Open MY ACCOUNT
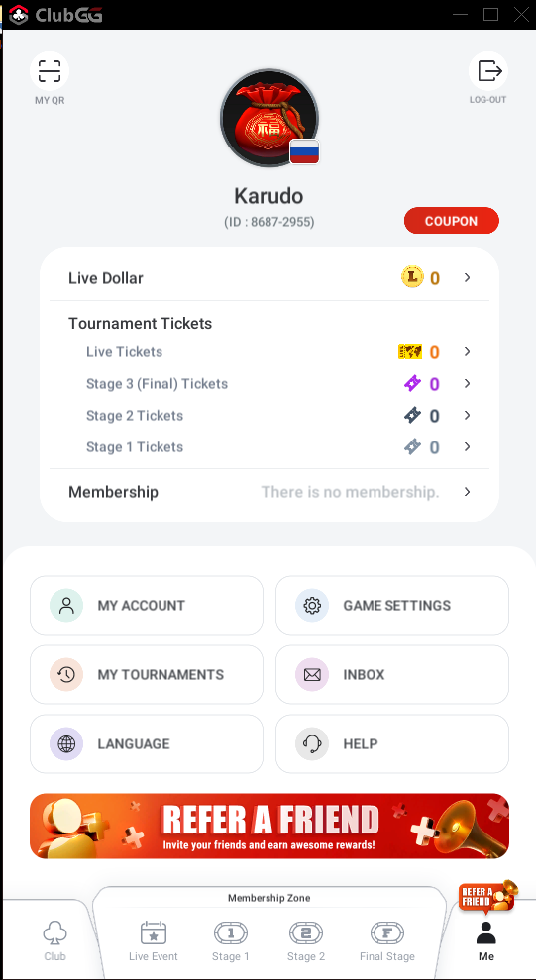Image resolution: width=536 pixels, height=980 pixels. tap(147, 605)
